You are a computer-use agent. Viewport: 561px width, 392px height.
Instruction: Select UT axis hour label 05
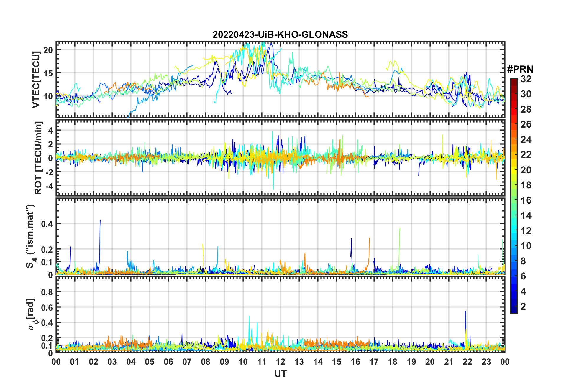pos(150,362)
